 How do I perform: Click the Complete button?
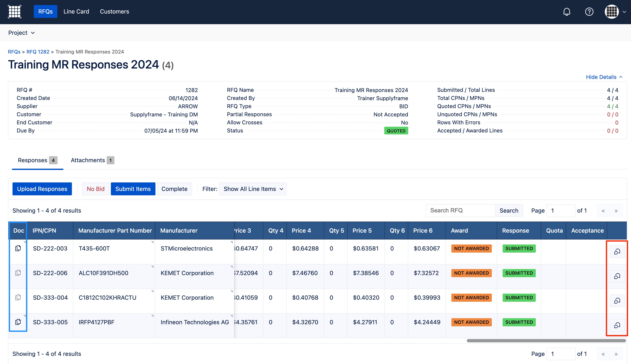[174, 189]
